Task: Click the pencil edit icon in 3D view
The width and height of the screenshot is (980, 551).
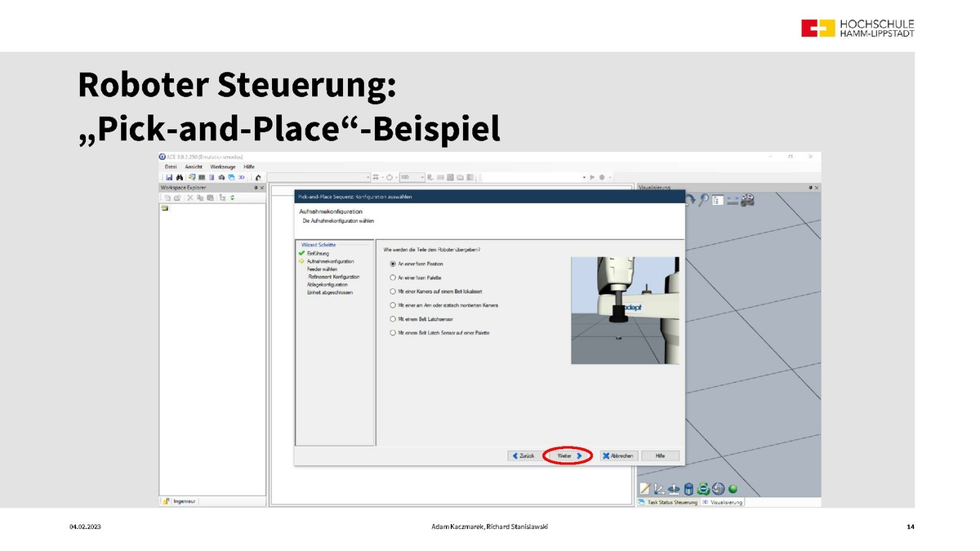Action: click(x=644, y=489)
